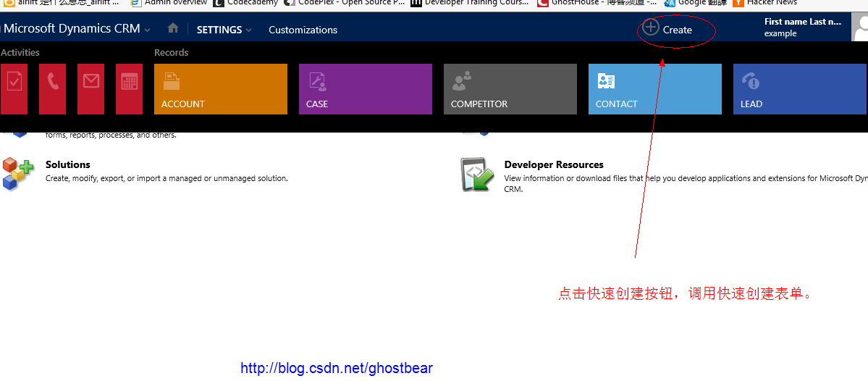The image size is (868, 381).
Task: Click the Microsoft Dynamics CRM title
Action: coord(72,29)
